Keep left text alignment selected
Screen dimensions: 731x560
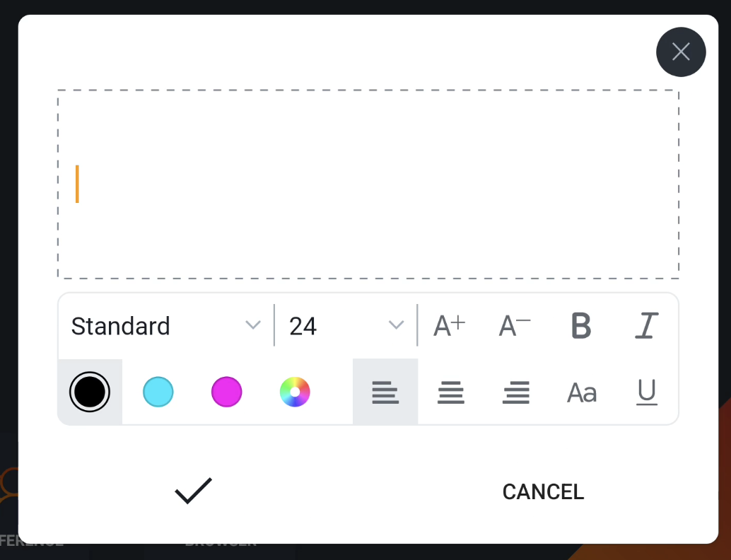[x=385, y=392]
